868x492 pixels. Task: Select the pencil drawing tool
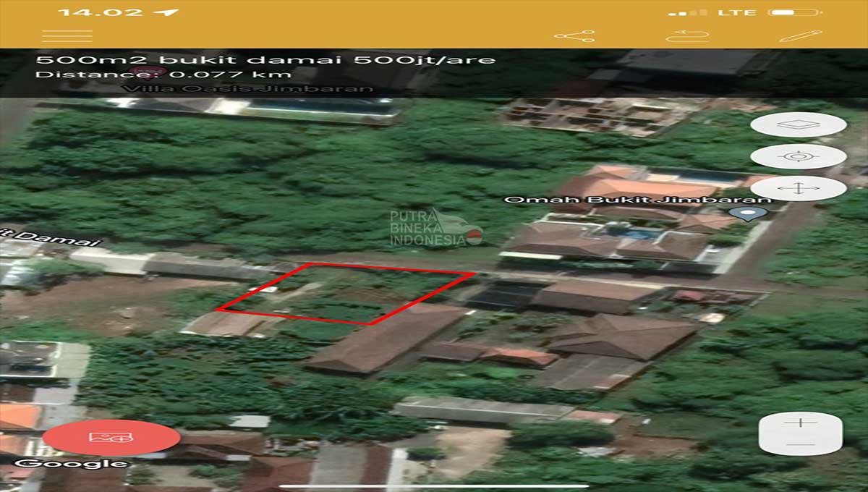[801, 34]
